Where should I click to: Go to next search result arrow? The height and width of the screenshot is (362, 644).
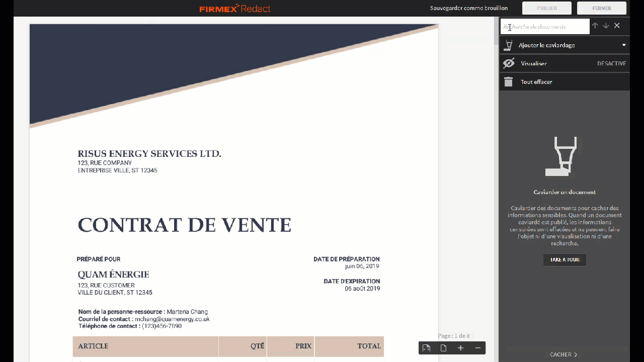point(606,26)
